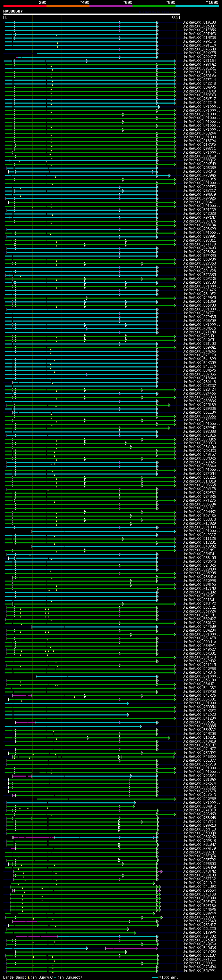Select hit UniRef100_Q6VEJ7
This screenshot has height=980, width=222.
[199, 99]
